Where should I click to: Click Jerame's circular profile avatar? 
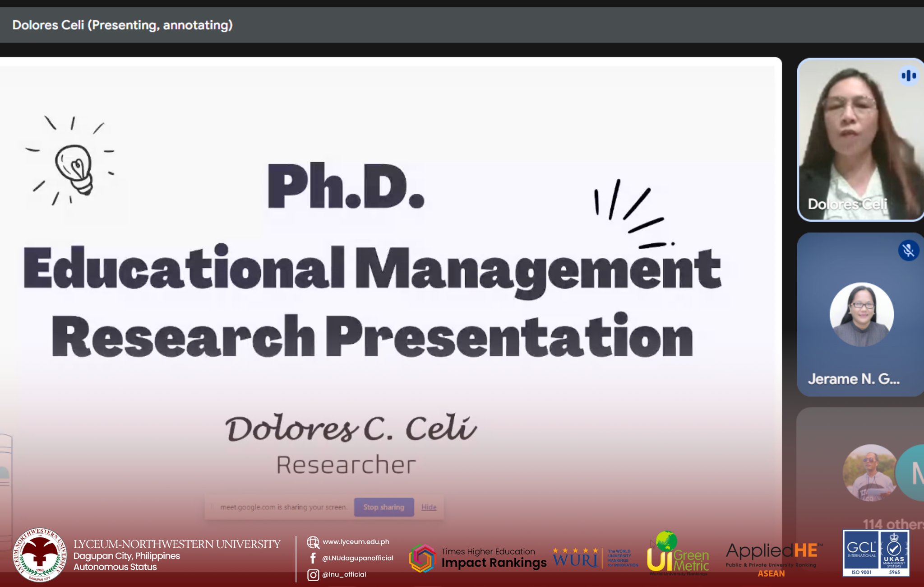861,314
